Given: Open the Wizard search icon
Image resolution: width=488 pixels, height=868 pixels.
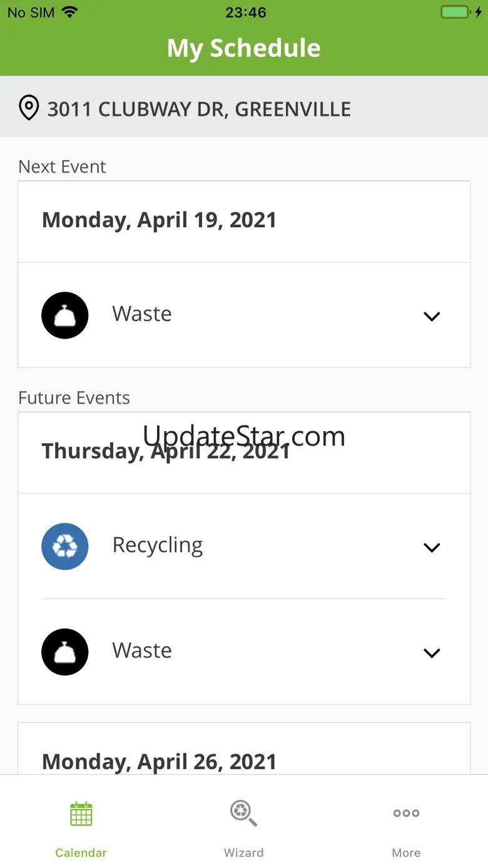Looking at the screenshot, I should [243, 813].
